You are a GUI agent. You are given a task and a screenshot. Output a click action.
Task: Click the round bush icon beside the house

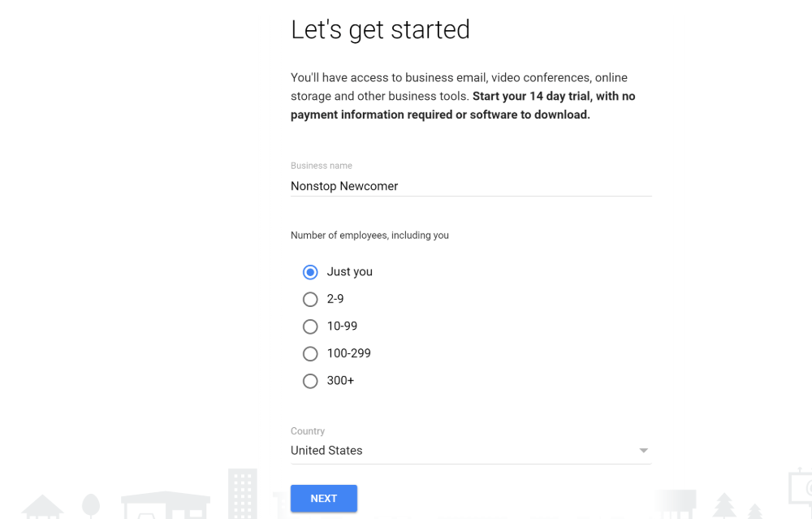(x=89, y=505)
